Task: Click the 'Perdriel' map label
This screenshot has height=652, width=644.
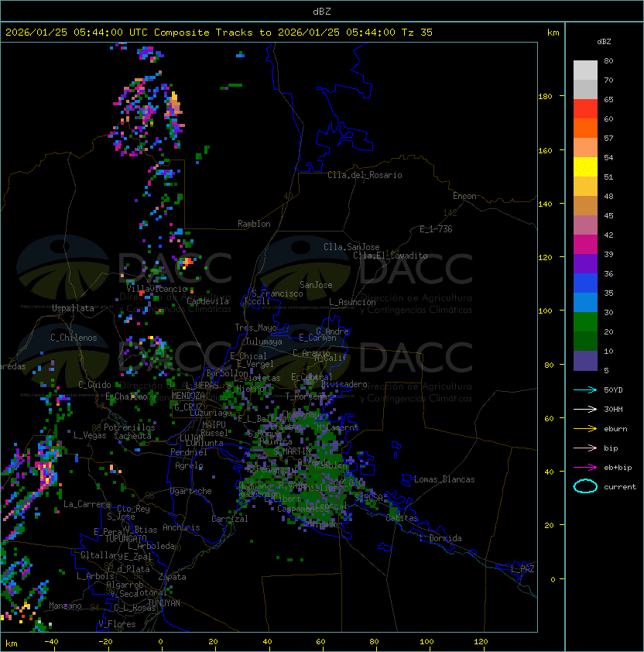Action: [x=189, y=452]
